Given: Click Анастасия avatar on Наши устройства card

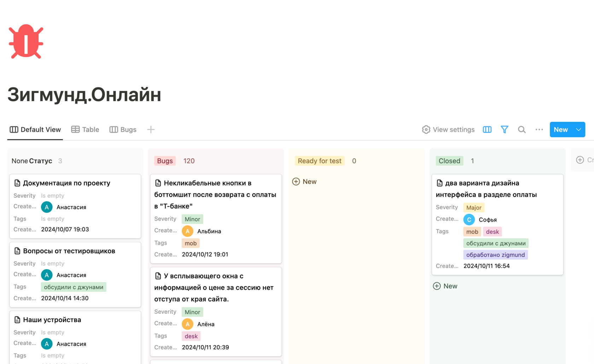Looking at the screenshot, I should tap(47, 344).
